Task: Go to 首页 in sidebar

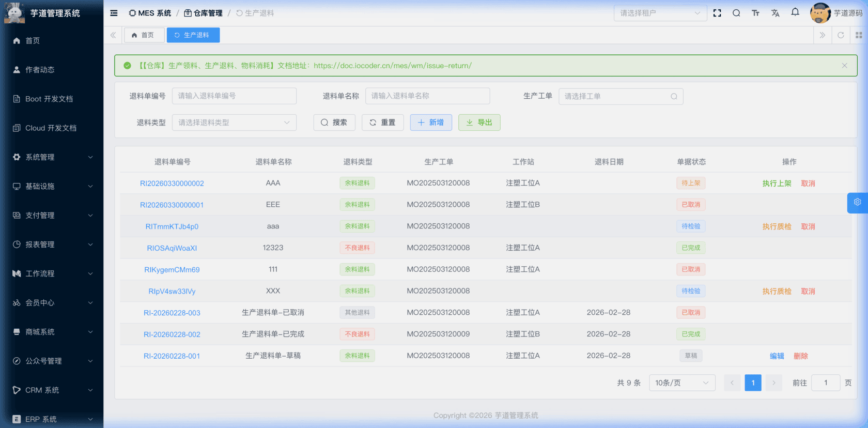Action: [52, 41]
